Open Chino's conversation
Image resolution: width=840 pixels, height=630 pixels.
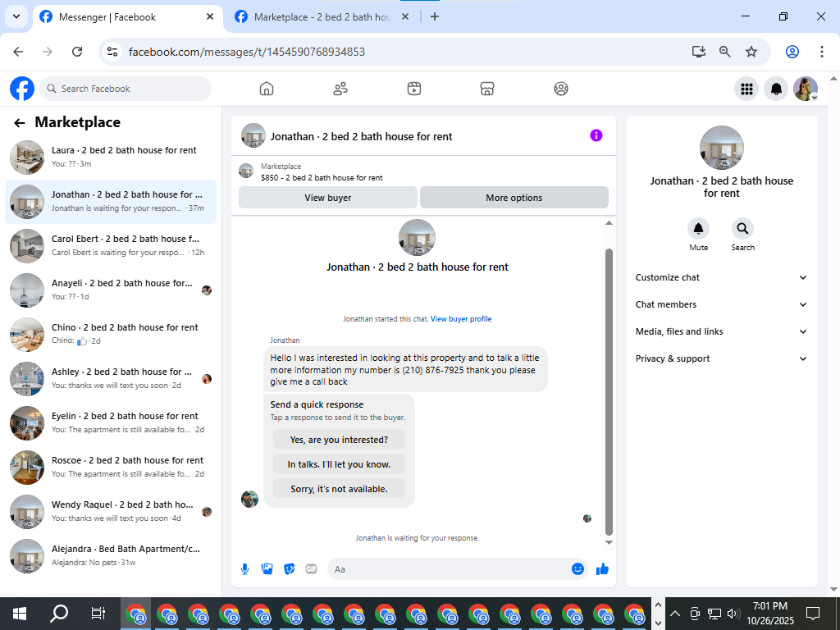[x=111, y=335]
